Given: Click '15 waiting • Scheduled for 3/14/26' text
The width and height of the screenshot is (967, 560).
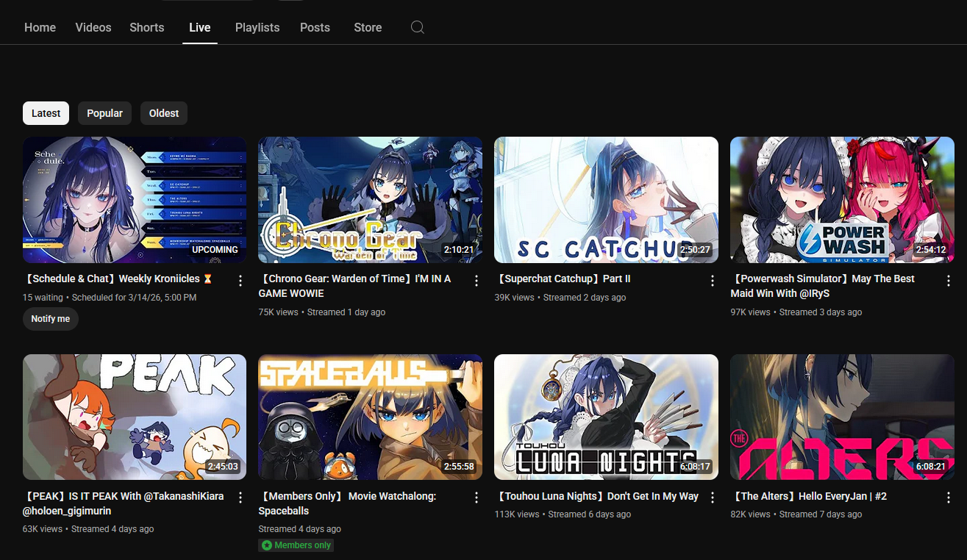Looking at the screenshot, I should (110, 298).
